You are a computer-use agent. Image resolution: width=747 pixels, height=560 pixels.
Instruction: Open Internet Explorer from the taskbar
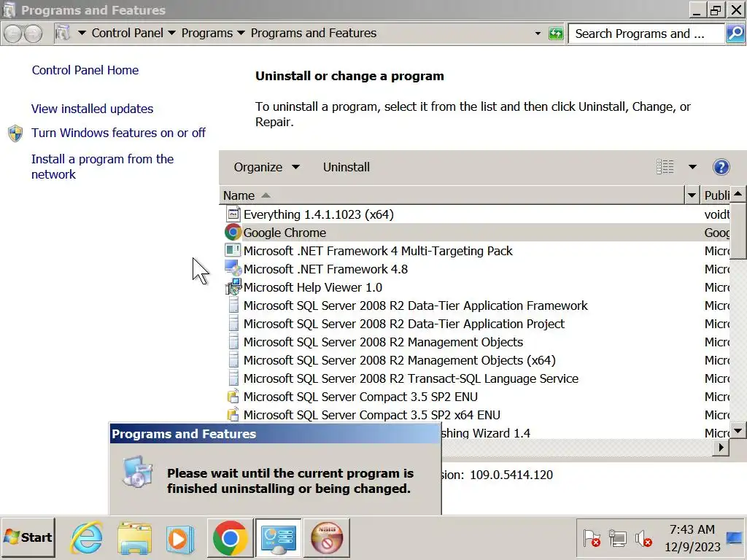click(86, 537)
